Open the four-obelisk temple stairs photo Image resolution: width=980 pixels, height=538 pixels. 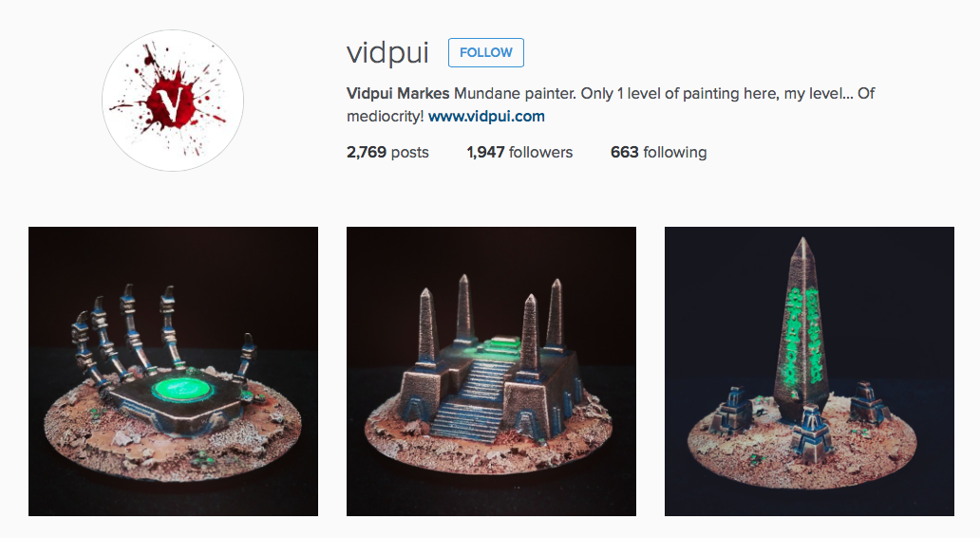tap(491, 371)
